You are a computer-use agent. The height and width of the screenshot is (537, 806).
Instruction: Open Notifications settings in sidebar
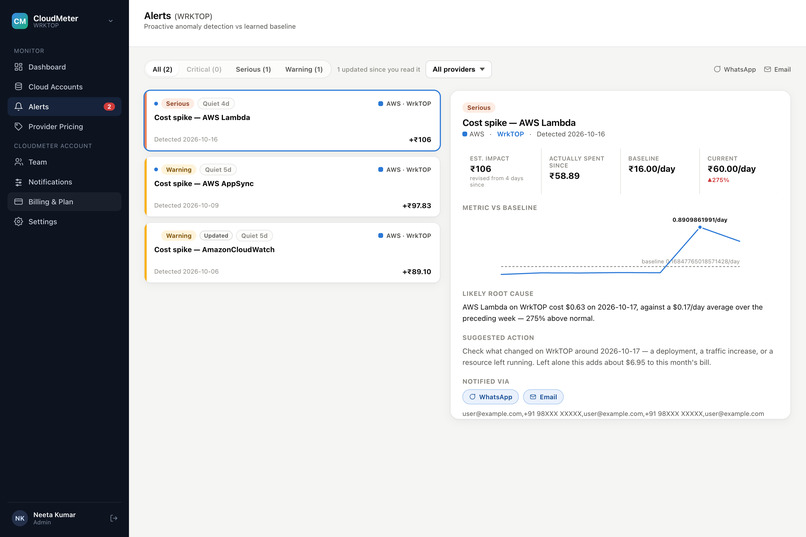(x=64, y=182)
